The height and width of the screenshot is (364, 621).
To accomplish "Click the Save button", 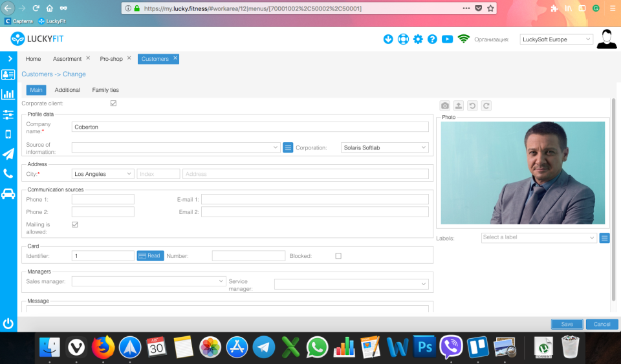I will tap(567, 324).
